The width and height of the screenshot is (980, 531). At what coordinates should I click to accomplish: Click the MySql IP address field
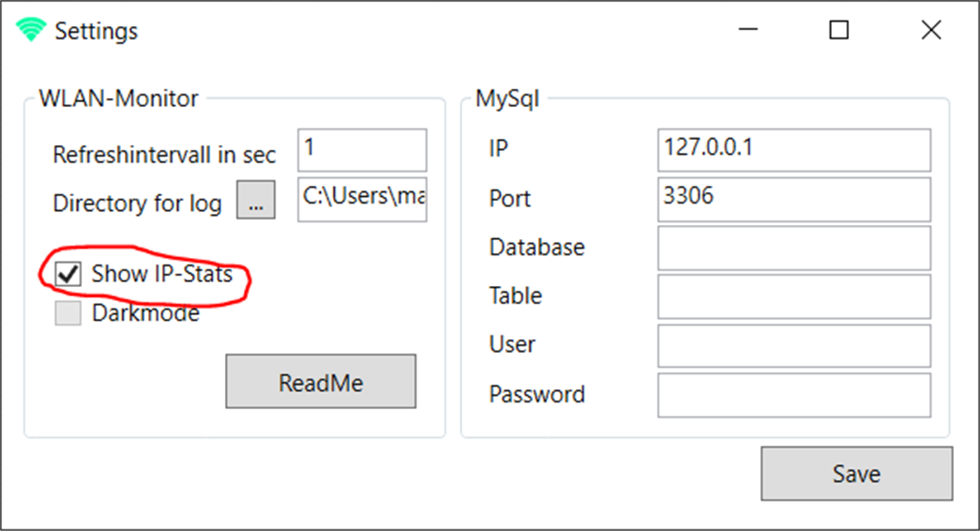click(x=794, y=150)
